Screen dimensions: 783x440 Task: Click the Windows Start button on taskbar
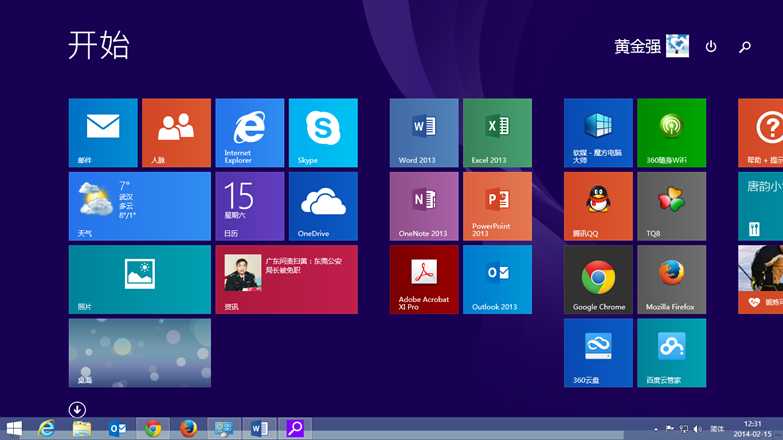coord(14,429)
